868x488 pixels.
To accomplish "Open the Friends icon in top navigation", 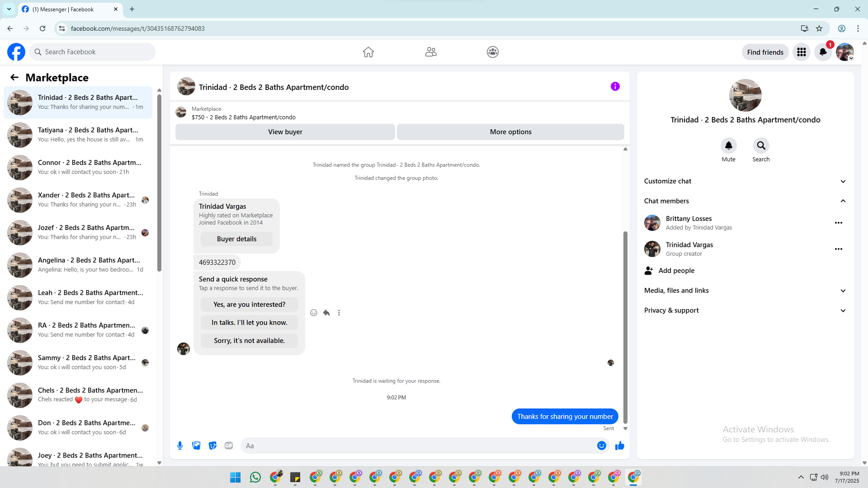I will 431,52.
